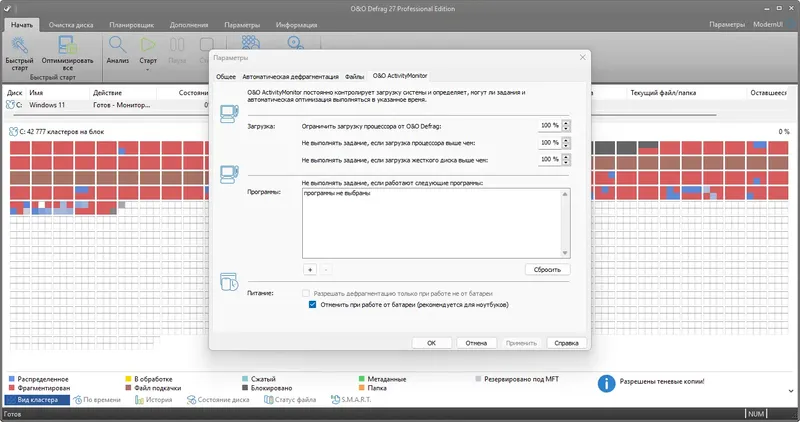Select the O&O ActivityMonitor tab
800x422 pixels.
click(399, 76)
